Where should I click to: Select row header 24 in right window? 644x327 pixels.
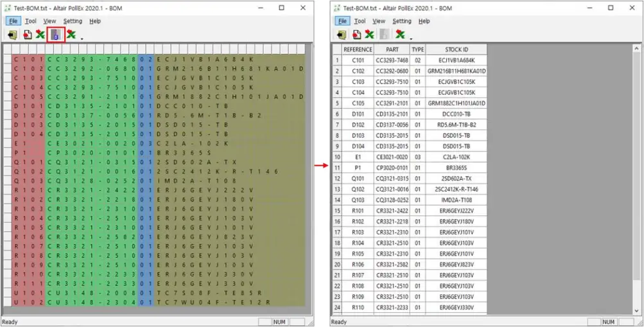click(337, 307)
